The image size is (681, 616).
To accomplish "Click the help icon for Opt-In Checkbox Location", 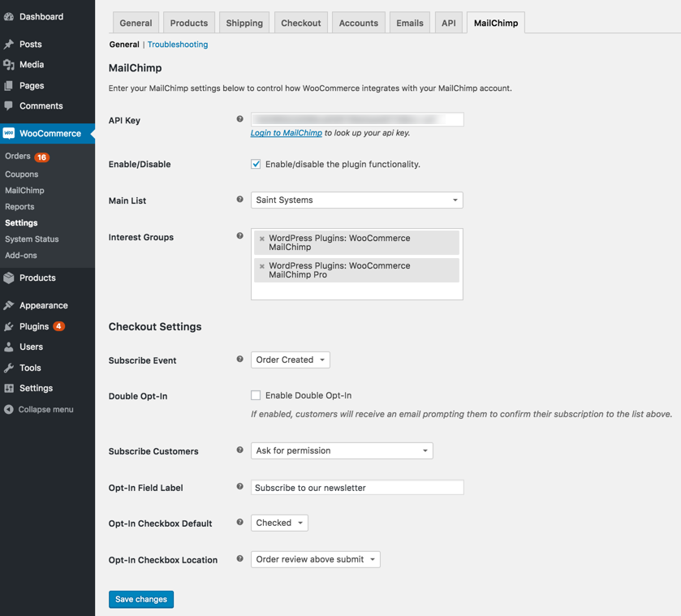I will pyautogui.click(x=239, y=559).
